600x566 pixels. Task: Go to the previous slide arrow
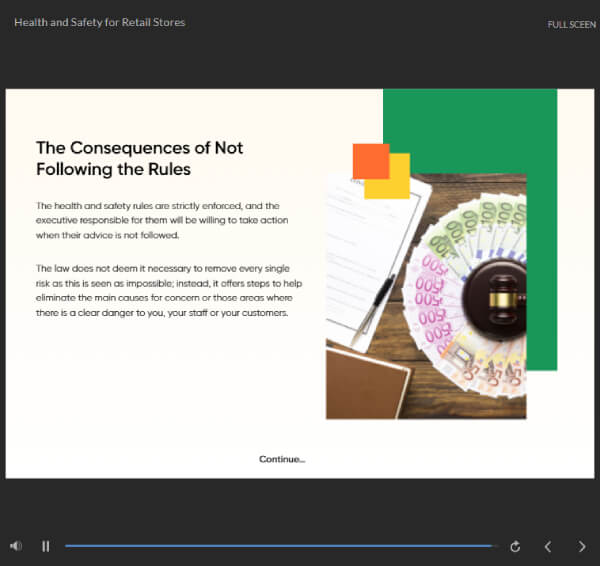point(548,546)
